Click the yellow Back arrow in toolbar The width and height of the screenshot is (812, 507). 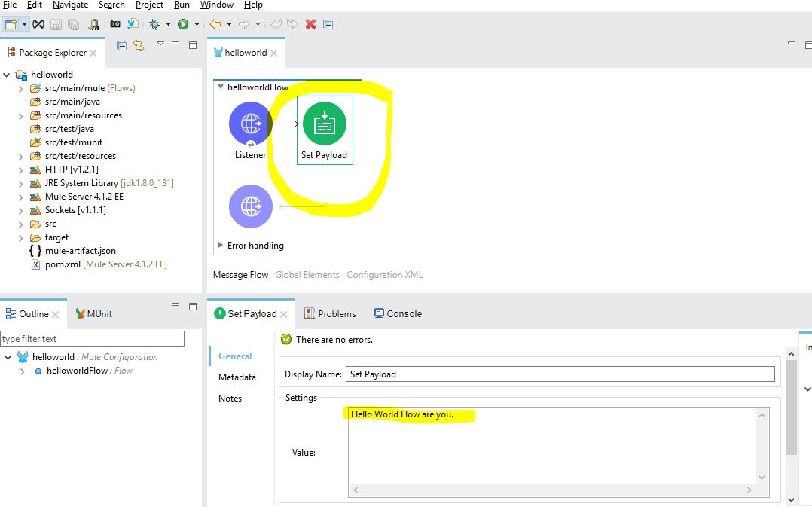(x=215, y=24)
